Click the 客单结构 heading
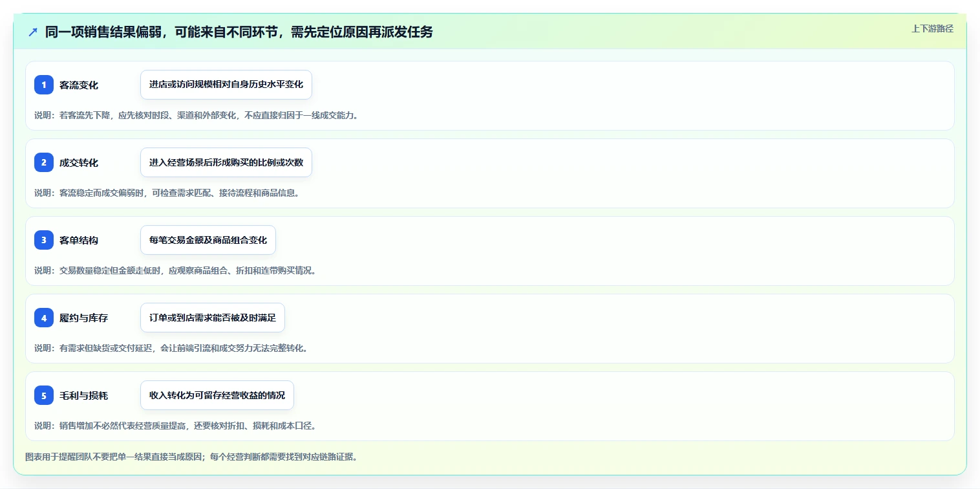Viewport: 980px width, 489px height. [79, 240]
